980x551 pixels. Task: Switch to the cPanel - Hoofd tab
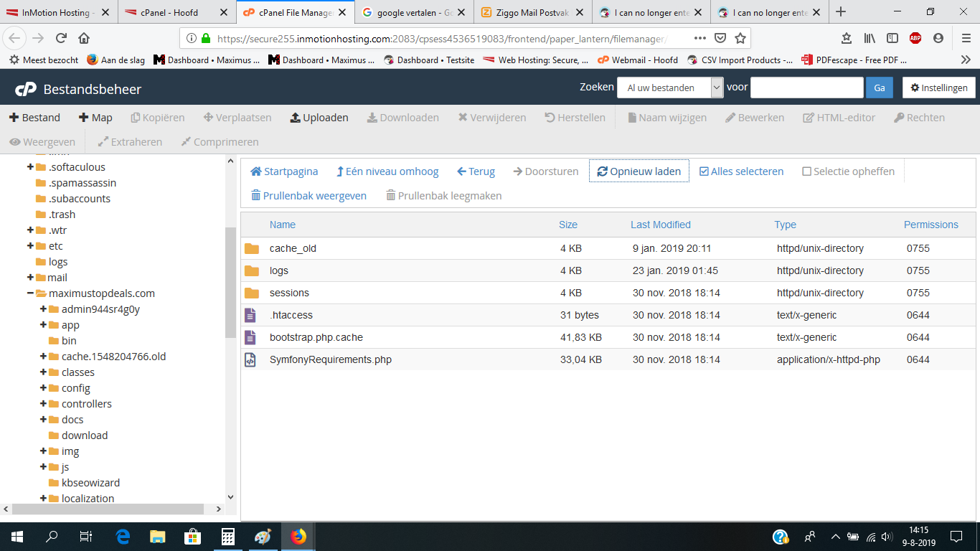(x=176, y=12)
